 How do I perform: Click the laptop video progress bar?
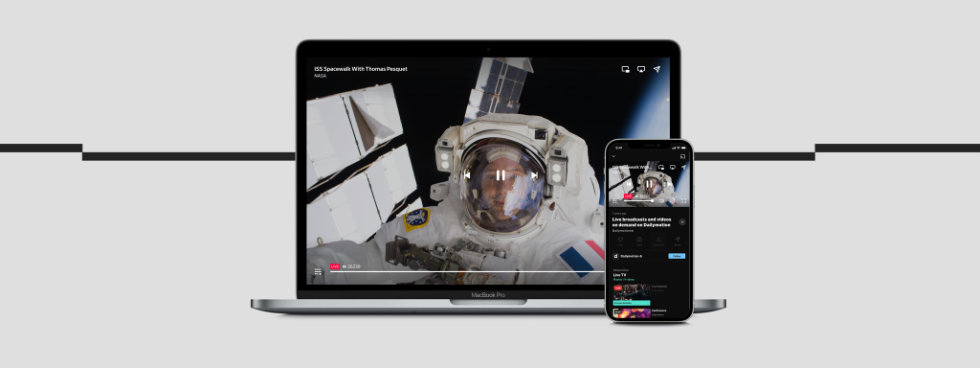(x=467, y=271)
